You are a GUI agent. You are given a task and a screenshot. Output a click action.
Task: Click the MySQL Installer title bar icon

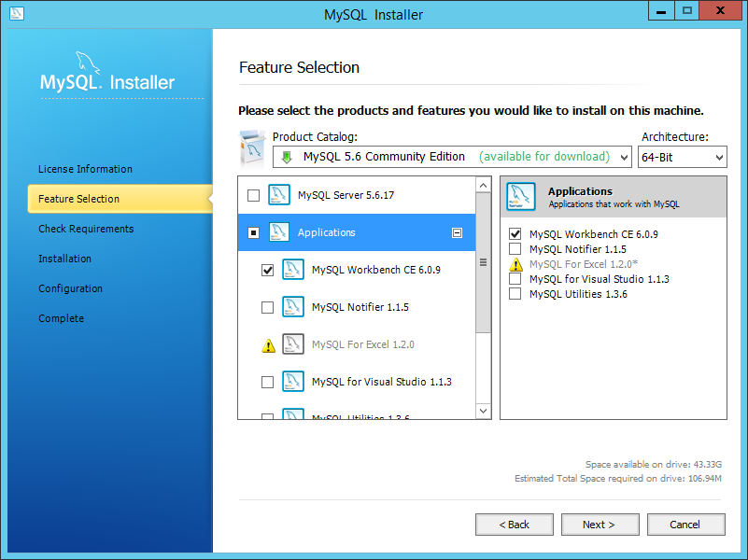click(x=16, y=14)
